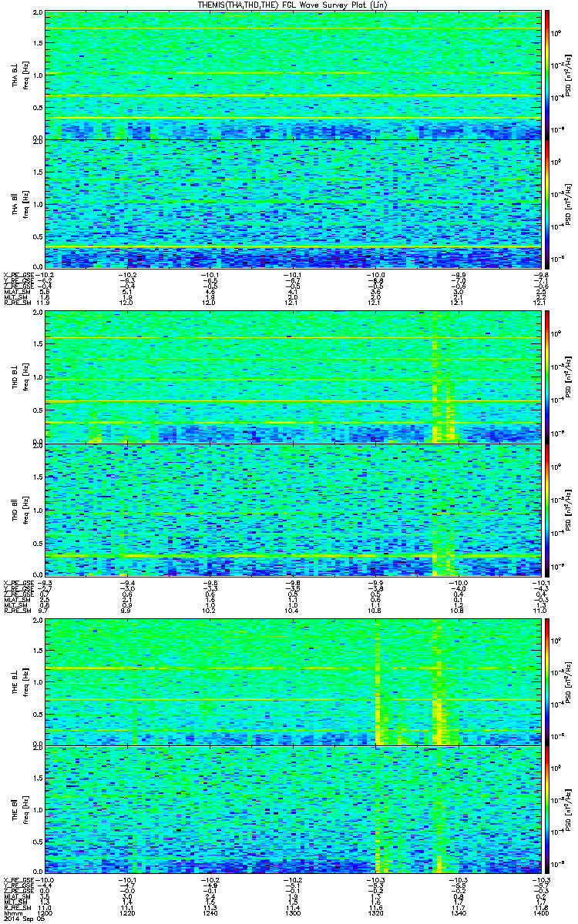Click inside the THD B-parallel spectrogram panel

(293, 509)
